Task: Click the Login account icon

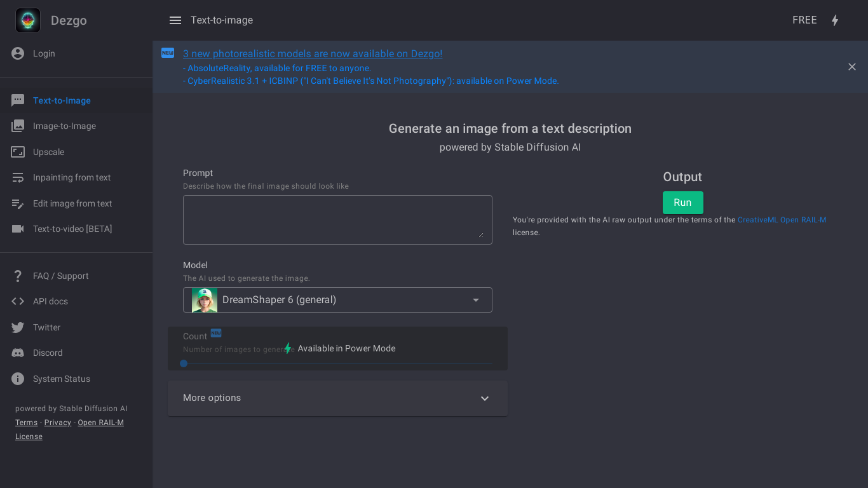Action: tap(18, 53)
